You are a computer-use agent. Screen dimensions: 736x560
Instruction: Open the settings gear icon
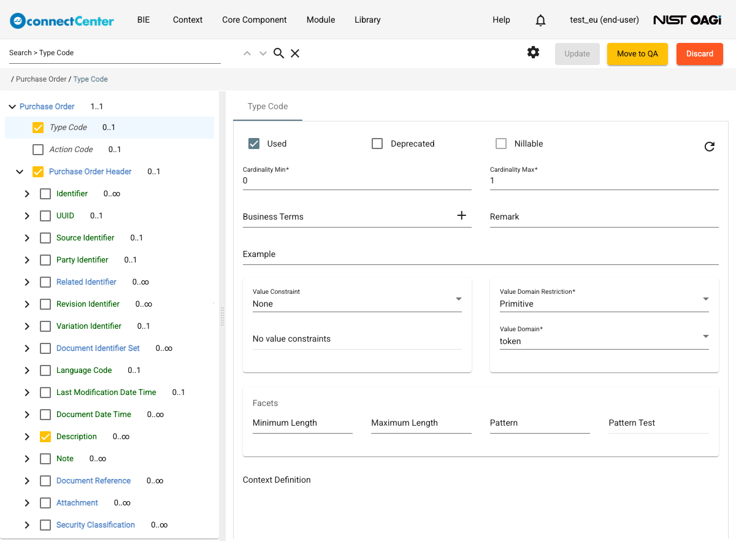point(534,53)
